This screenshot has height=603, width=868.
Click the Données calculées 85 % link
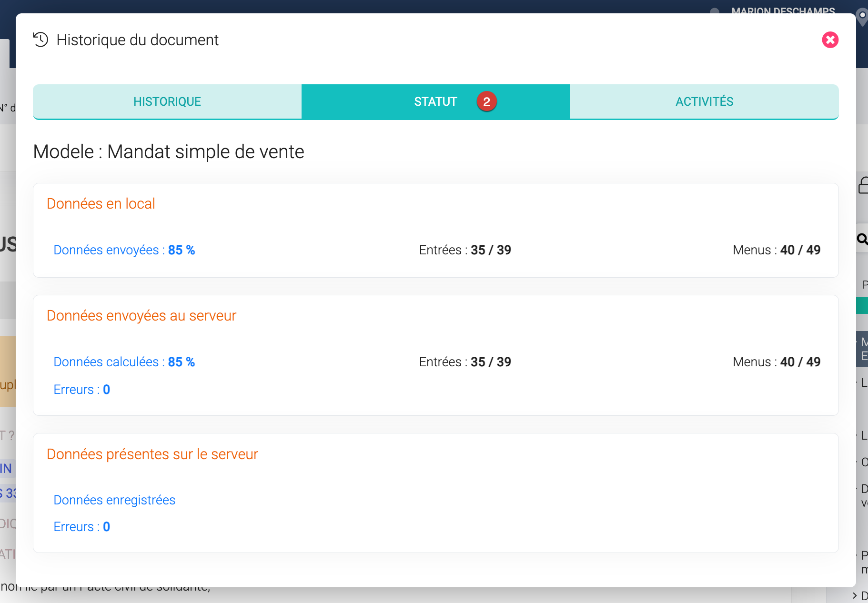click(x=124, y=362)
